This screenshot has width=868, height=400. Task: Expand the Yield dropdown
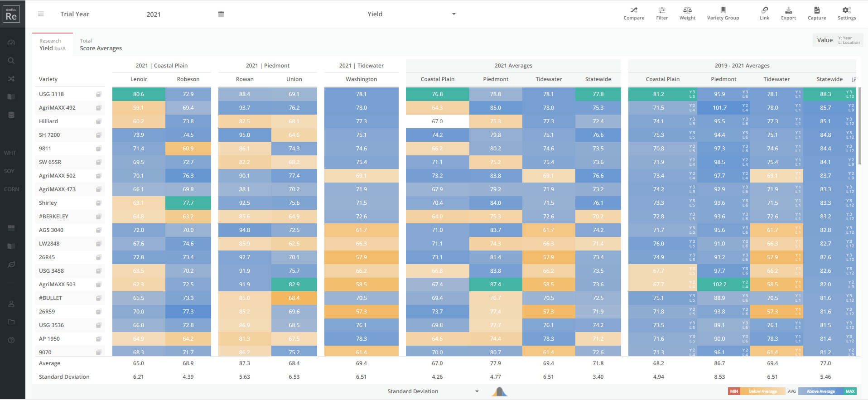453,14
